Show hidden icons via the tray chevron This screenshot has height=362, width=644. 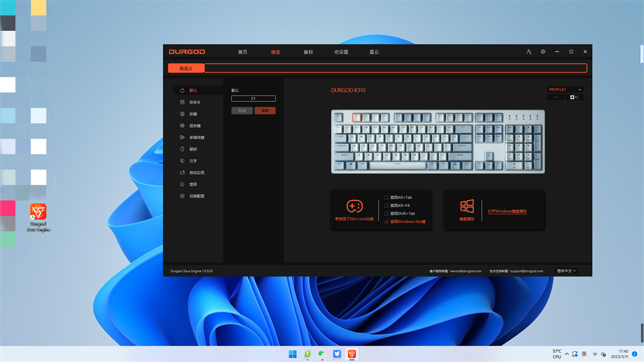pyautogui.click(x=567, y=354)
